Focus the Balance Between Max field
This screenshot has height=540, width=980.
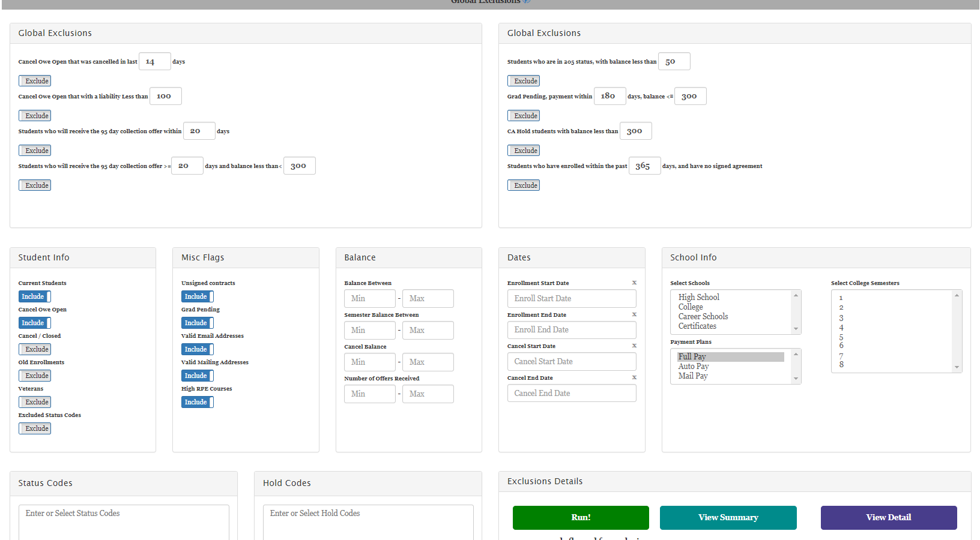(428, 298)
